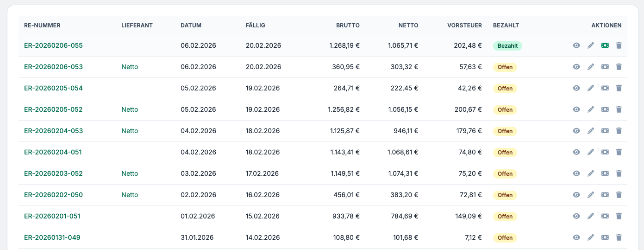Image resolution: width=644 pixels, height=250 pixels.
Task: Click Netto supplier link for ER-20260203-052
Action: pos(130,173)
